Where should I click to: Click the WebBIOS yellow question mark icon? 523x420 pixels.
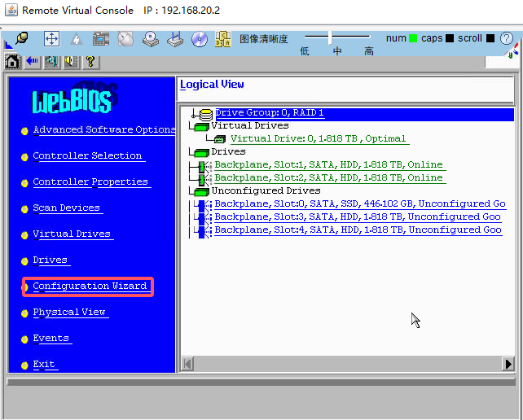click(90, 62)
